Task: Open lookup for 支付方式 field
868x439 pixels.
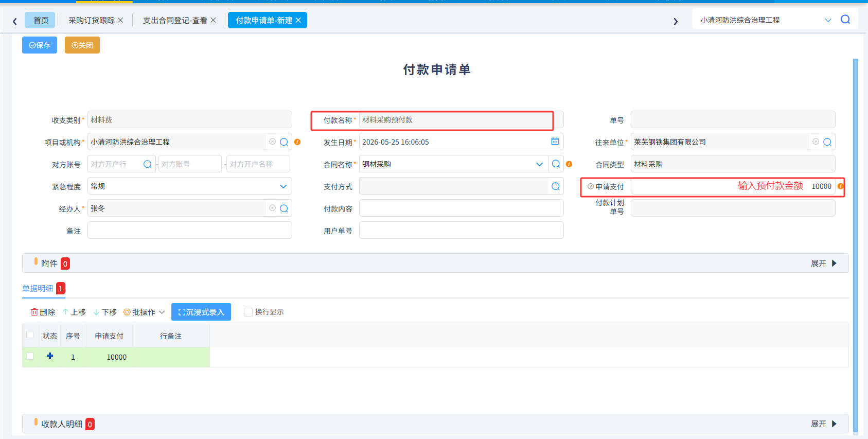Action: (556, 186)
